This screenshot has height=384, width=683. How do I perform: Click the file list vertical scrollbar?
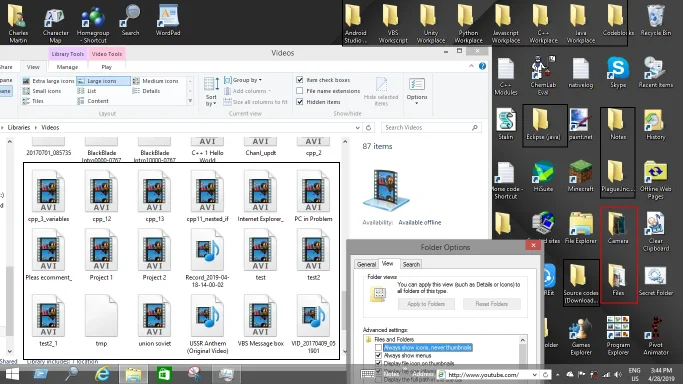point(345,246)
